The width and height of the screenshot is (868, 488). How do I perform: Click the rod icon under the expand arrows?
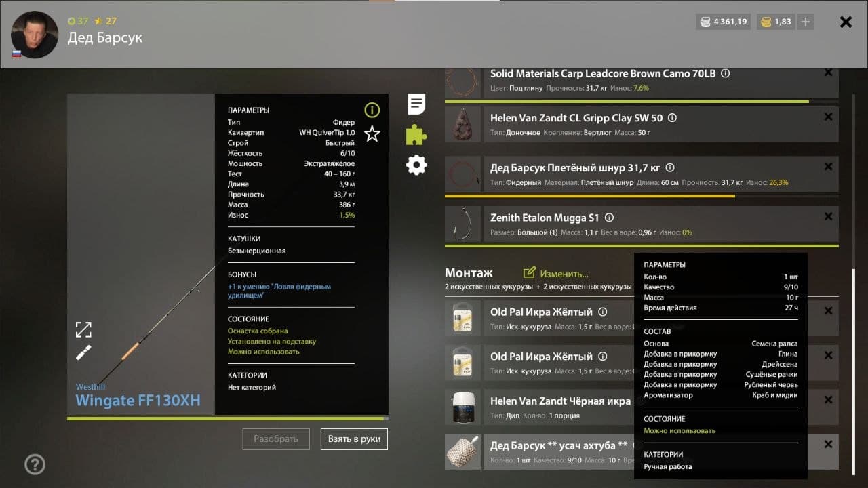[x=83, y=352]
